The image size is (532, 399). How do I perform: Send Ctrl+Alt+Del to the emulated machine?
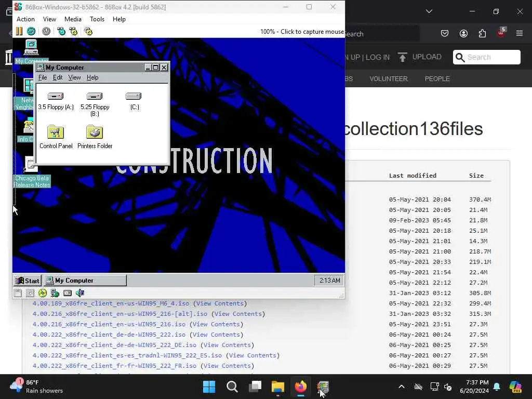click(x=61, y=32)
